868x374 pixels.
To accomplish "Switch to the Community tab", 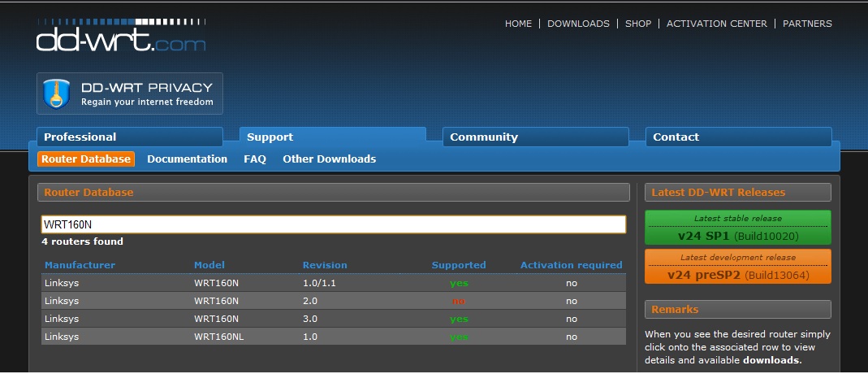I will click(536, 137).
